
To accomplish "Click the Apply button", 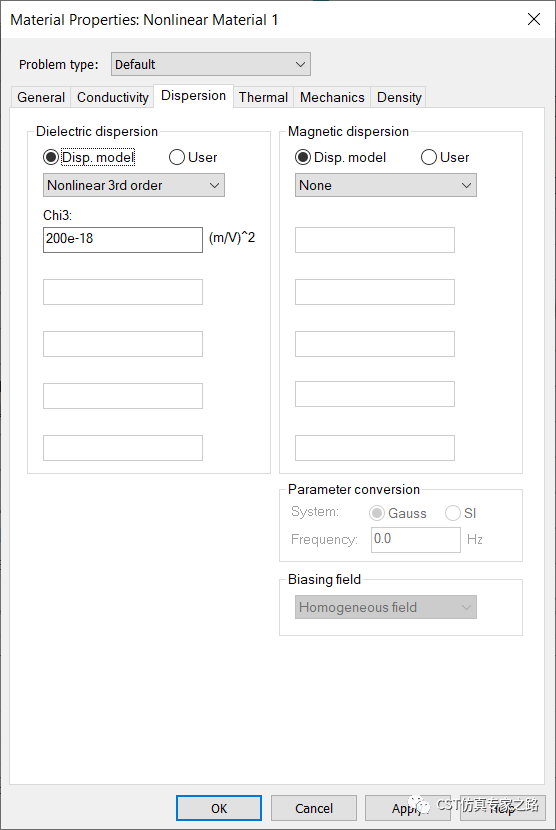I will pos(407,808).
